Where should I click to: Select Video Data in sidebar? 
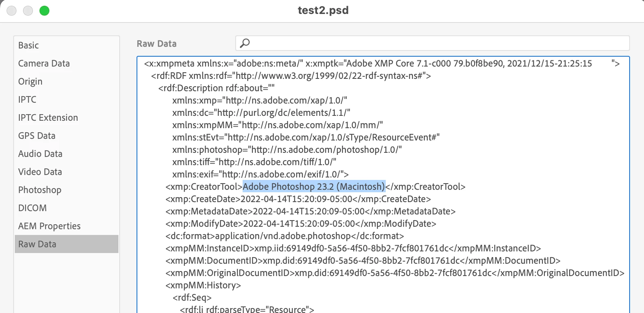(x=67, y=172)
